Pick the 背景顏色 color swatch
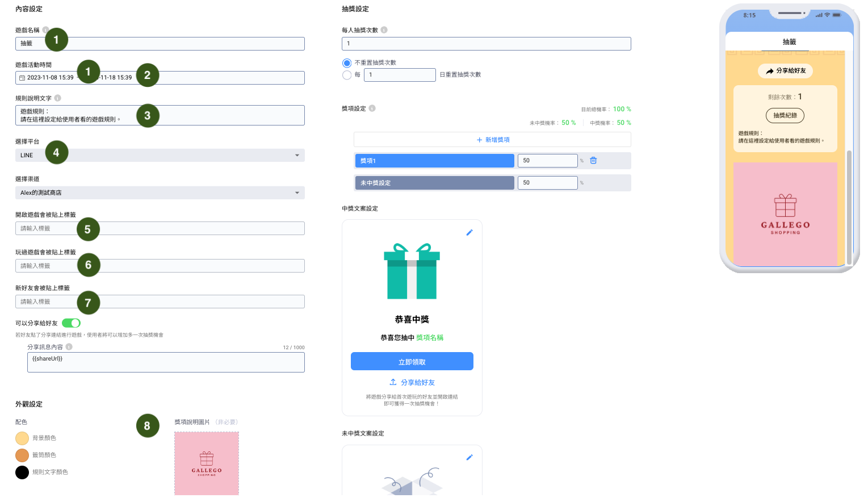 pyautogui.click(x=22, y=438)
